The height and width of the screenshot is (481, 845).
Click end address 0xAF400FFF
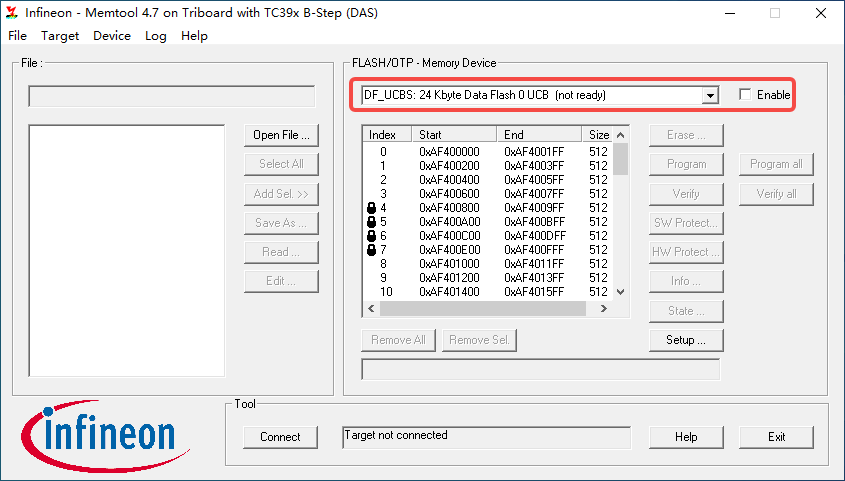click(x=534, y=250)
